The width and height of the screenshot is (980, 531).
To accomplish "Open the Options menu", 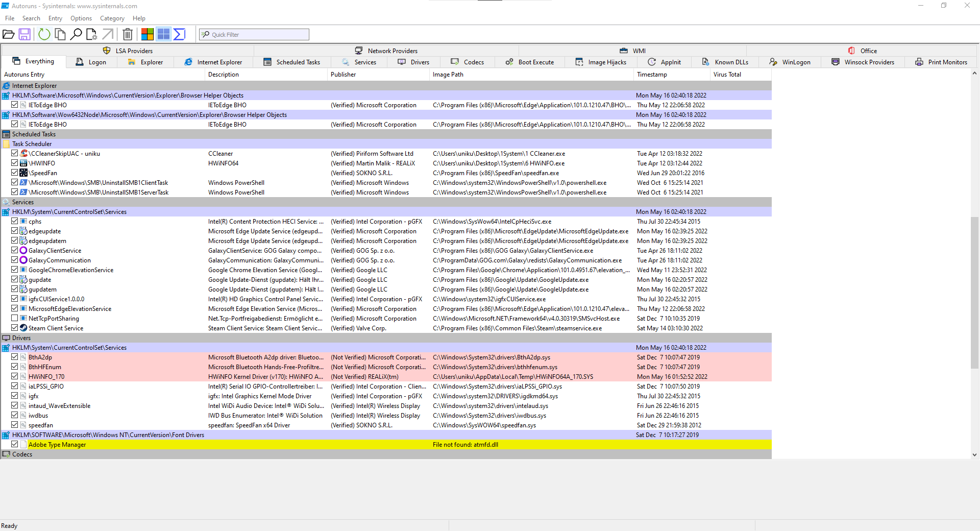I will [81, 18].
